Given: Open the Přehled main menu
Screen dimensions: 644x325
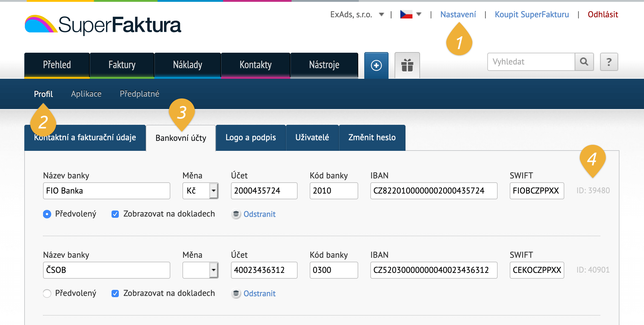Looking at the screenshot, I should pyautogui.click(x=57, y=65).
